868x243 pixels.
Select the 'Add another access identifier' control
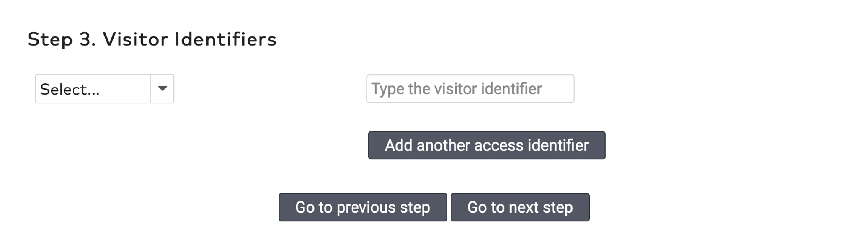coord(487,145)
